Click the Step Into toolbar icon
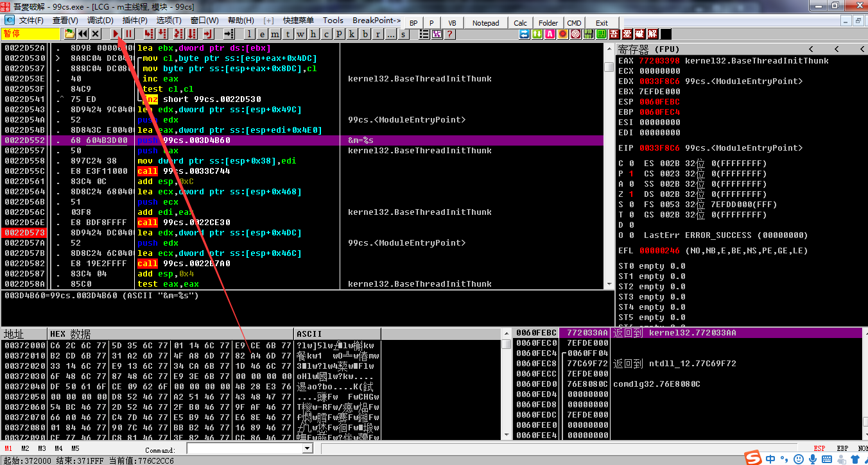Screen dimensions: 868x465 [149, 34]
